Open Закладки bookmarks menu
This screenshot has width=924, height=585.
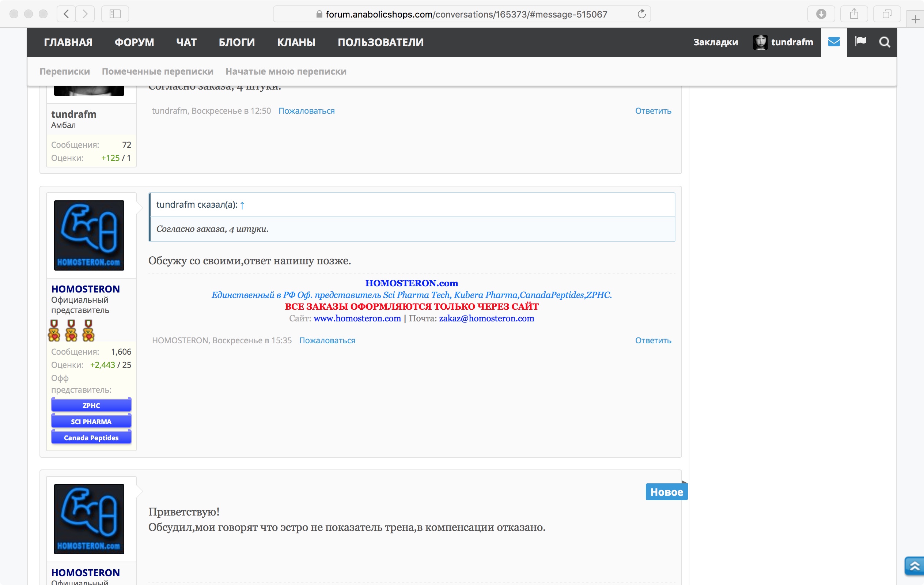tap(715, 42)
